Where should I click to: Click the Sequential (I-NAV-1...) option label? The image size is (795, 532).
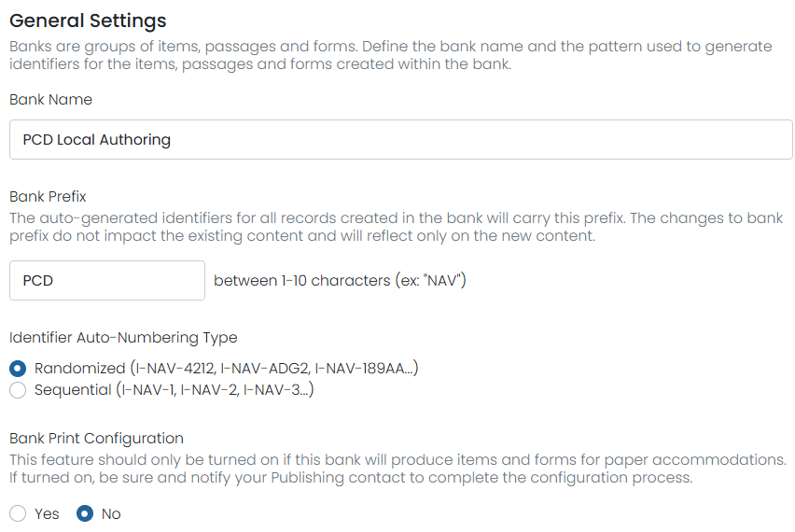tap(174, 390)
